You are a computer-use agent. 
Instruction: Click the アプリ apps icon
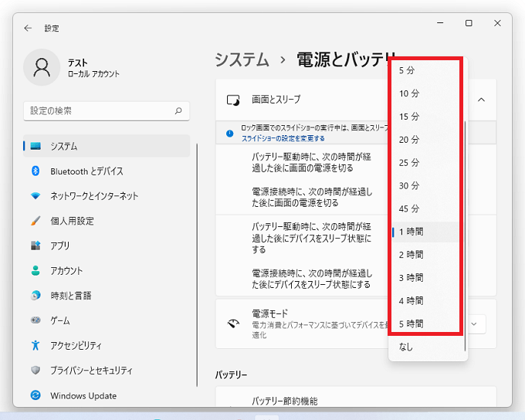(x=36, y=246)
